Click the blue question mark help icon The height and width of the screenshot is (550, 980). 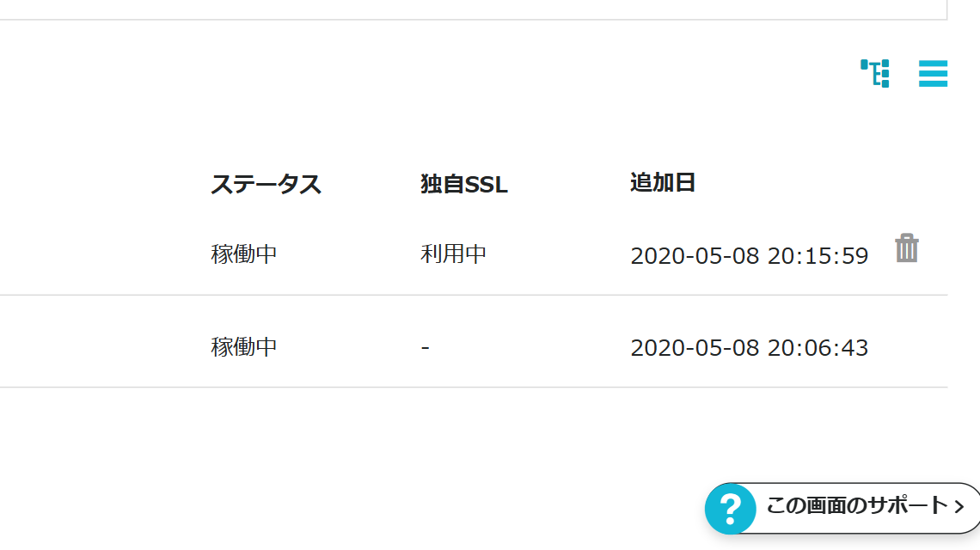point(730,509)
